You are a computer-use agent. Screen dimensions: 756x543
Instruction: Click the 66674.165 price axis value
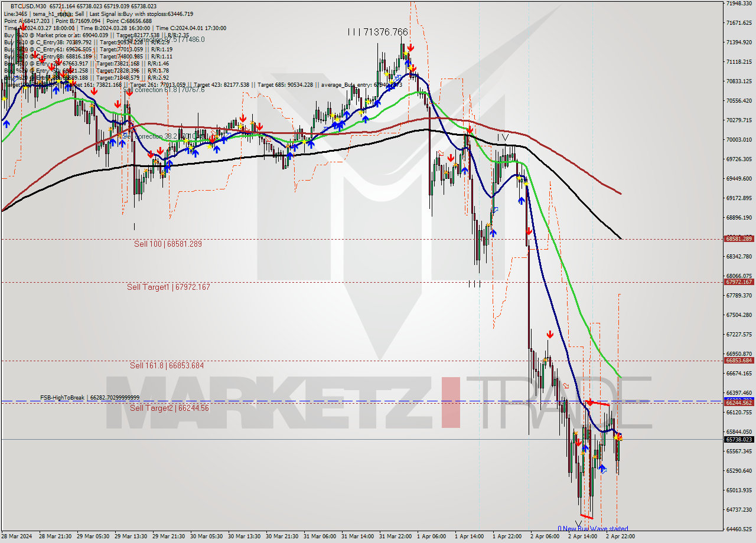(x=739, y=374)
